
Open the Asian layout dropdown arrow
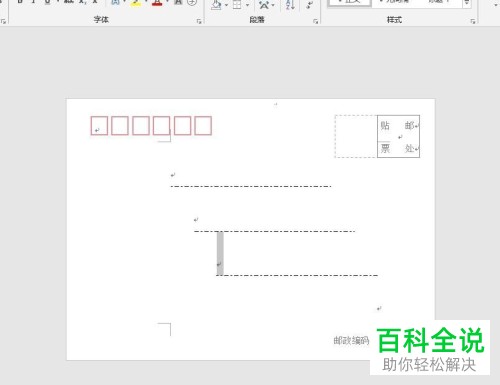pos(273,5)
